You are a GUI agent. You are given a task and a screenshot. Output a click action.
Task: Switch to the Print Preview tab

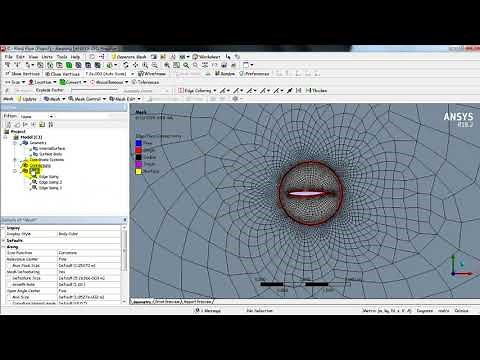168,302
